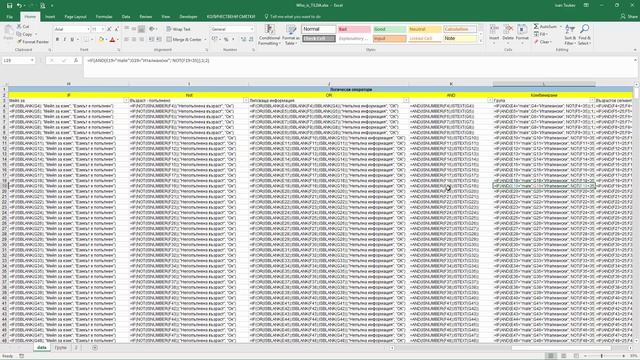The image size is (640, 360).
Task: Open Sort & Filter
Action: pos(570,34)
